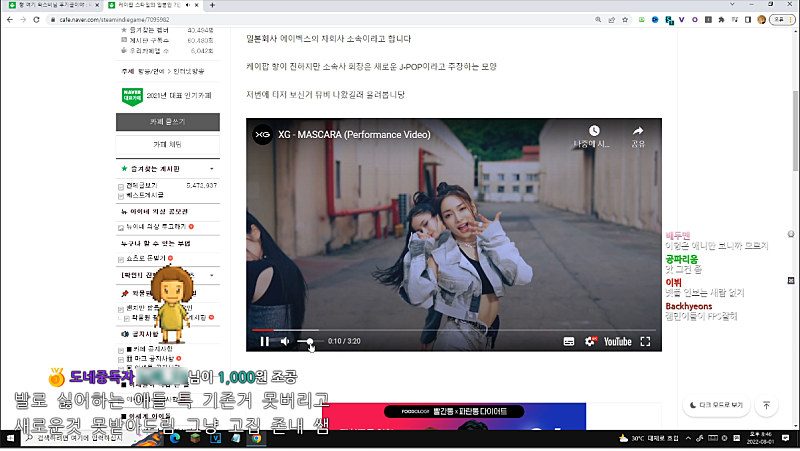The height and width of the screenshot is (451, 800).
Task: Open the tab search chevron
Action: [732, 5]
